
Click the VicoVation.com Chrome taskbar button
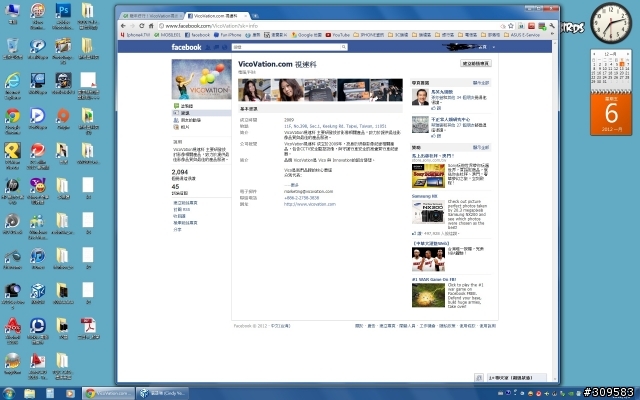[108, 393]
